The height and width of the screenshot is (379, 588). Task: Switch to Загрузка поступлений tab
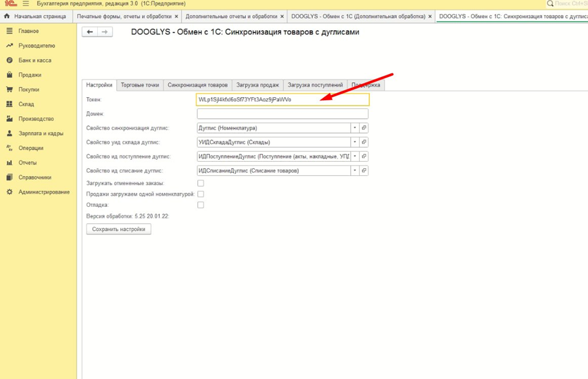(315, 85)
